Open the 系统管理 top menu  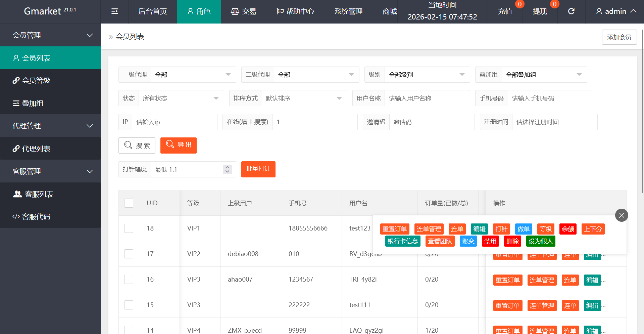(348, 11)
